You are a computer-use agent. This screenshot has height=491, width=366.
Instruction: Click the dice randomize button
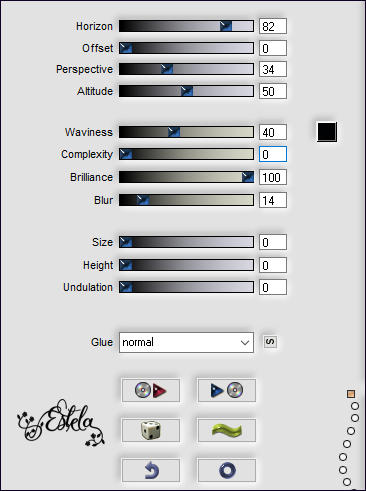(151, 430)
